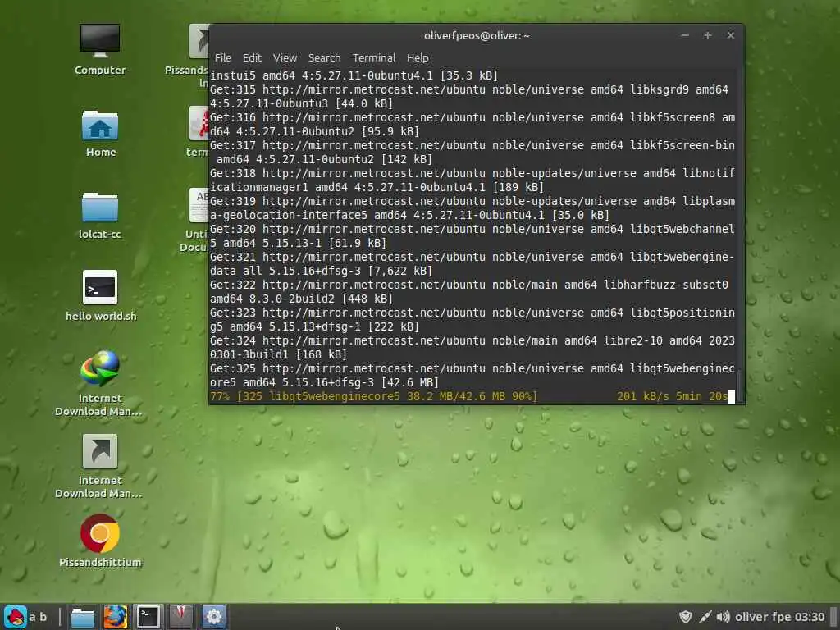Open the Angry Birds start menu button
This screenshot has width=840, height=630.
pos(16,617)
